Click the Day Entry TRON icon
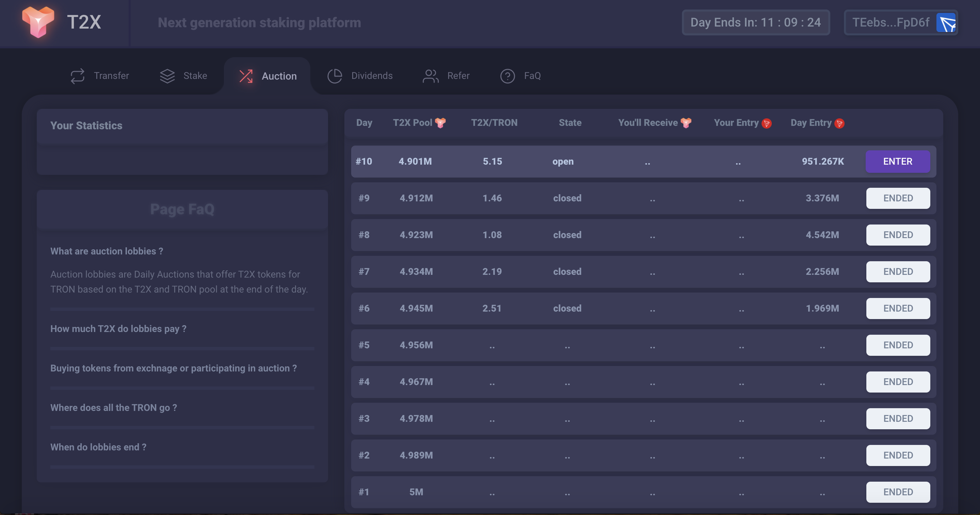The image size is (980, 515). pos(839,123)
